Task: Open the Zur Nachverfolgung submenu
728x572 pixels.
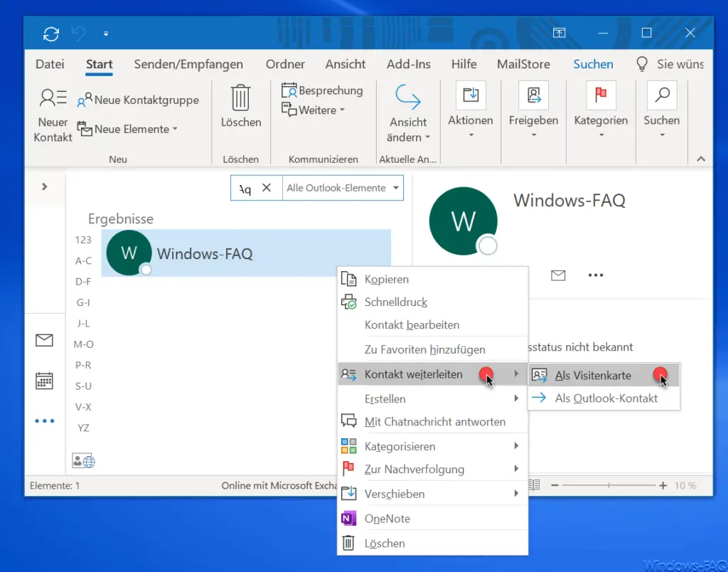Action: (x=433, y=469)
